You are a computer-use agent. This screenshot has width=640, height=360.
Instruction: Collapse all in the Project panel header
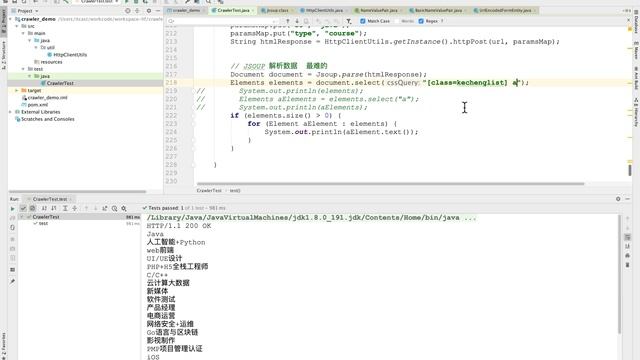(x=138, y=11)
